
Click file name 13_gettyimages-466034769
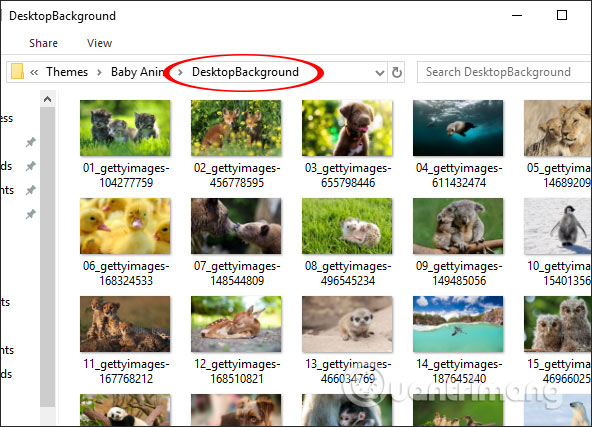(x=348, y=371)
